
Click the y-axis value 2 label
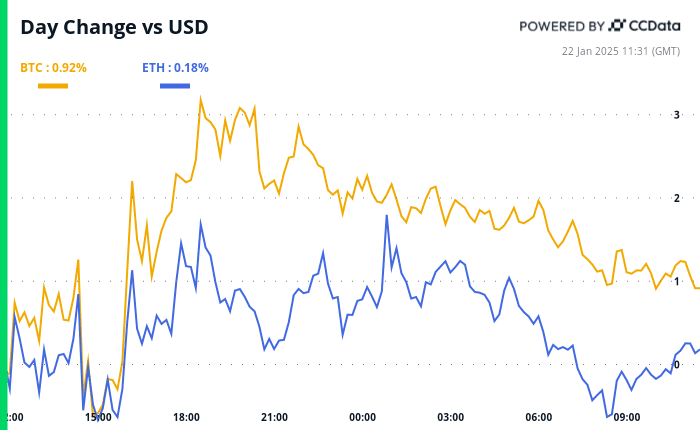677,199
